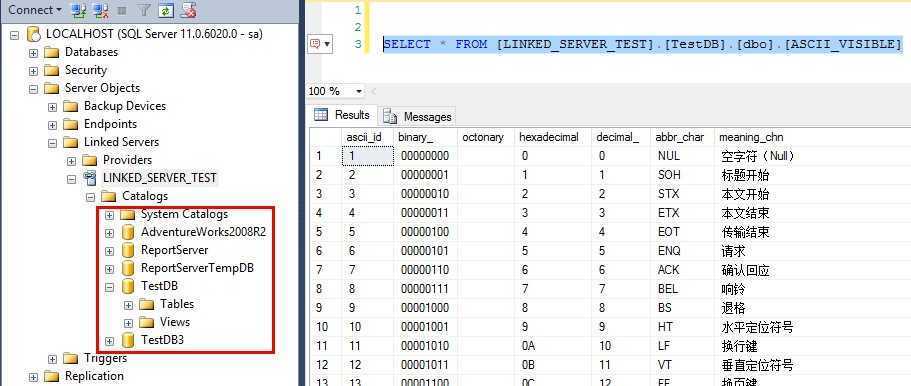Select the System Catalogs folder icon
The height and width of the screenshot is (386, 911).
pyautogui.click(x=128, y=215)
